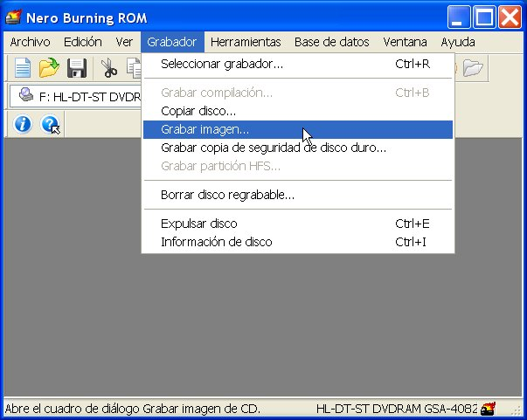Click the Save floppy disk icon
Viewport: 527px width, 420px height.
click(x=76, y=68)
